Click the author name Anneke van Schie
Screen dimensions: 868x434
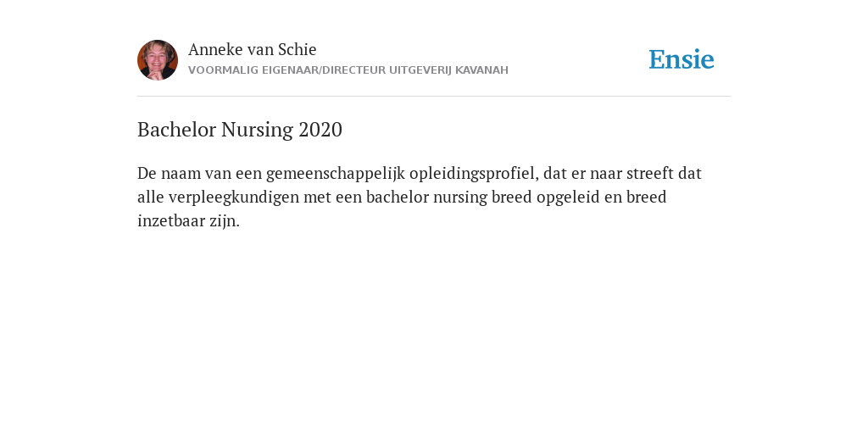[252, 49]
